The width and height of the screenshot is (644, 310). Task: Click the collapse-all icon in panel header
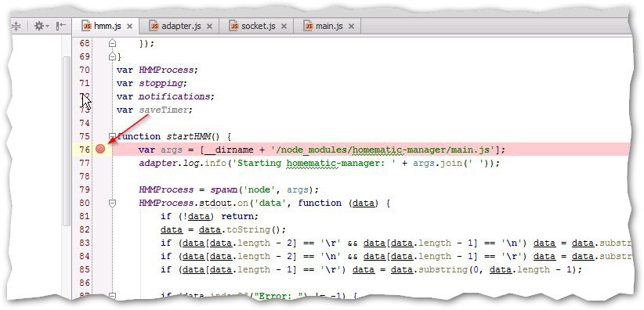click(x=16, y=27)
